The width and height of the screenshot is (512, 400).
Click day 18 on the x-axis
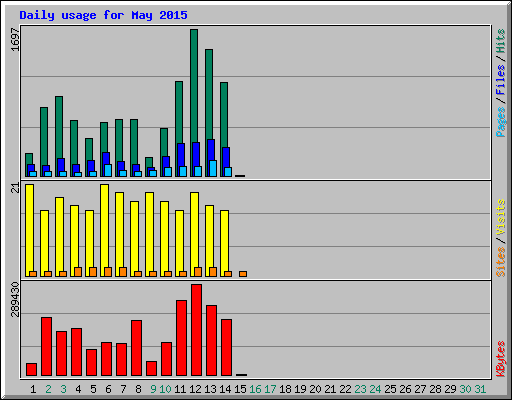coord(285,389)
